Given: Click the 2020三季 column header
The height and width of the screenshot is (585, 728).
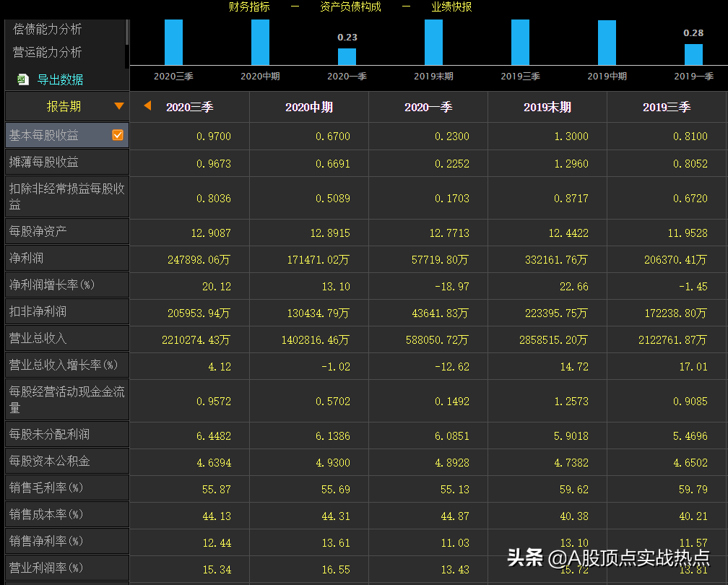Looking at the screenshot, I should tap(189, 107).
